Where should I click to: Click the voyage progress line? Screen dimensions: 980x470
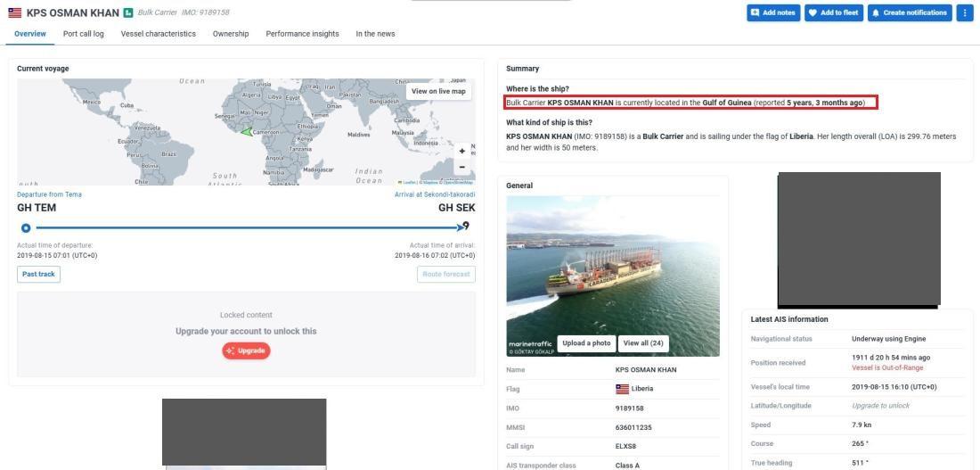click(x=247, y=227)
